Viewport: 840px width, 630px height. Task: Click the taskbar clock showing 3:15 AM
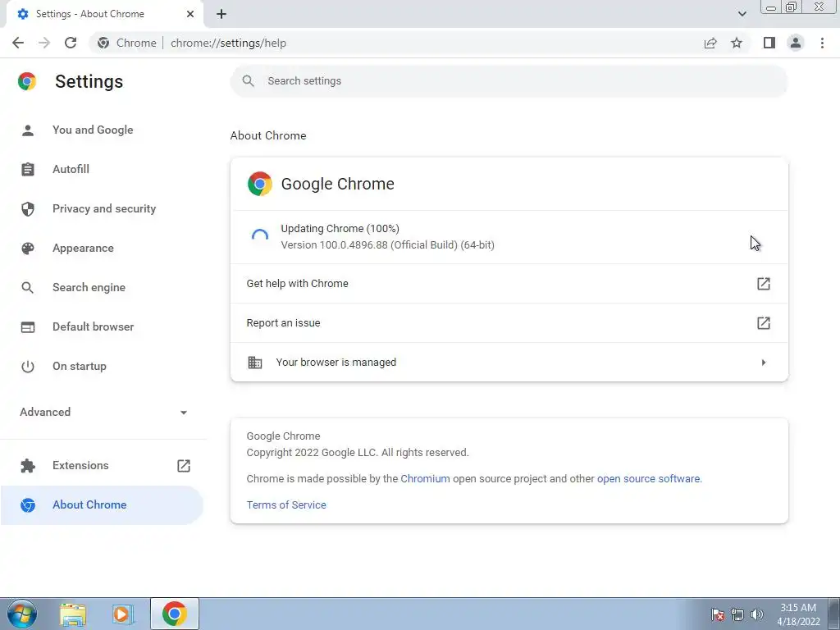pyautogui.click(x=798, y=614)
